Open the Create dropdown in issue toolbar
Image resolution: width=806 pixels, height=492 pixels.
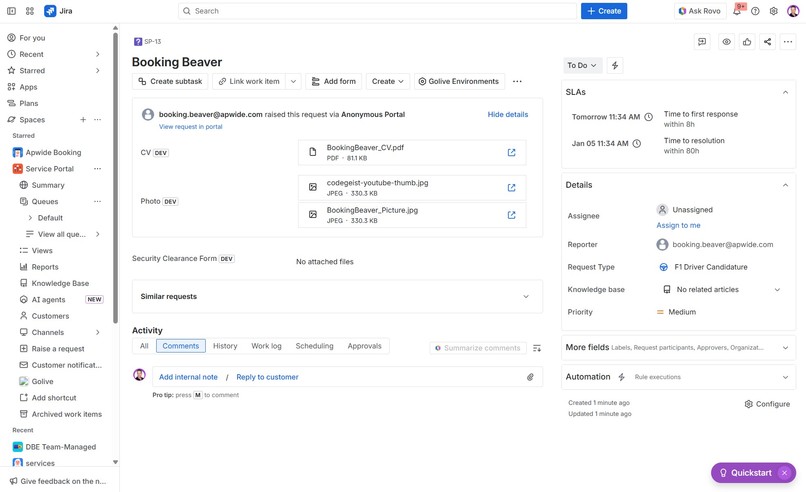coord(388,81)
